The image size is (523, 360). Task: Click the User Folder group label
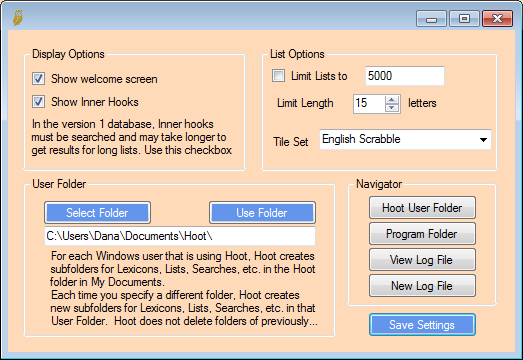click(x=59, y=184)
